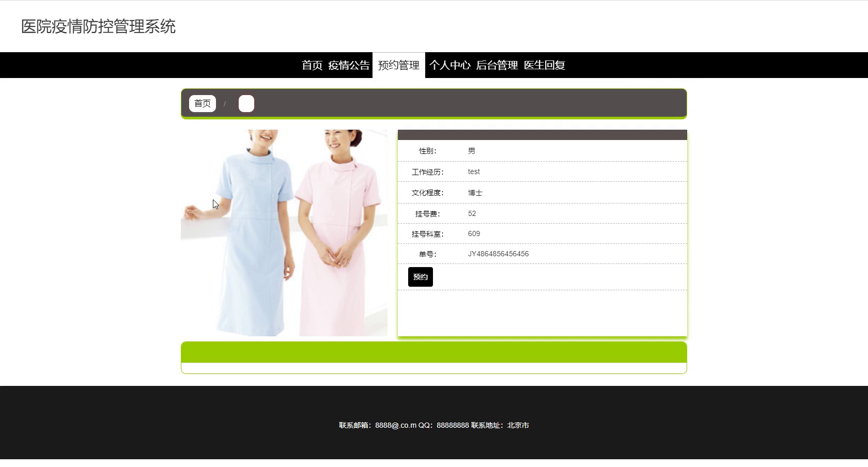Click the nurses photo thumbnail

pos(284,233)
